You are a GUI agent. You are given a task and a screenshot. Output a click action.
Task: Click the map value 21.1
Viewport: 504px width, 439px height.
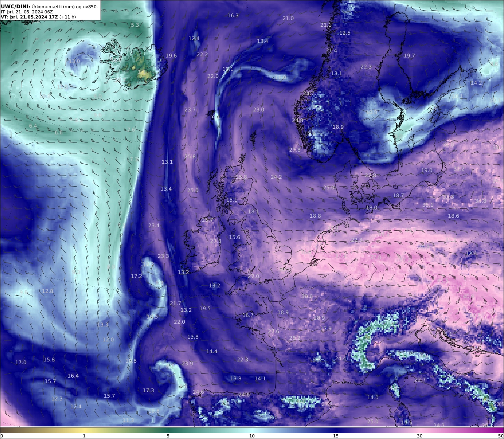326,25
